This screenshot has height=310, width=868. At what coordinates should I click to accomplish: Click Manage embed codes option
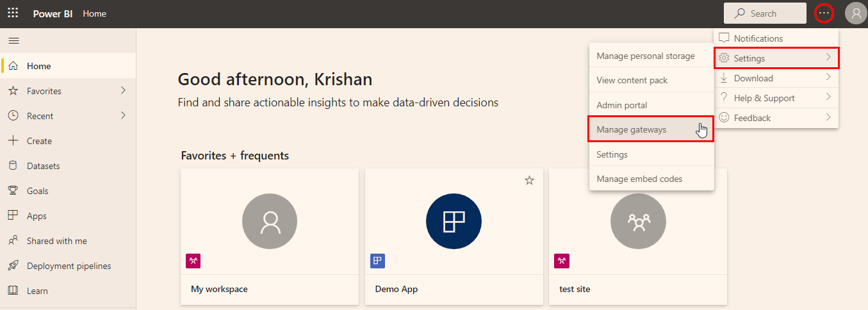click(x=639, y=179)
